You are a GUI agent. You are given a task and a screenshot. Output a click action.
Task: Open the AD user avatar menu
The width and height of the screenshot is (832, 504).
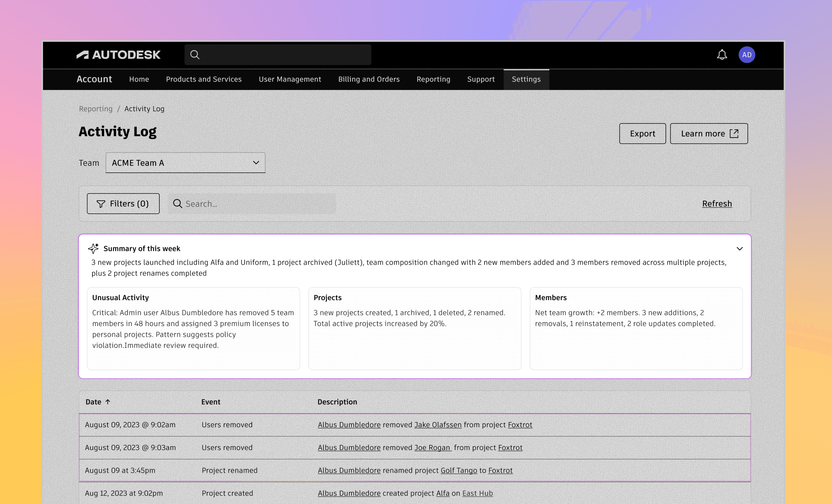(x=747, y=55)
